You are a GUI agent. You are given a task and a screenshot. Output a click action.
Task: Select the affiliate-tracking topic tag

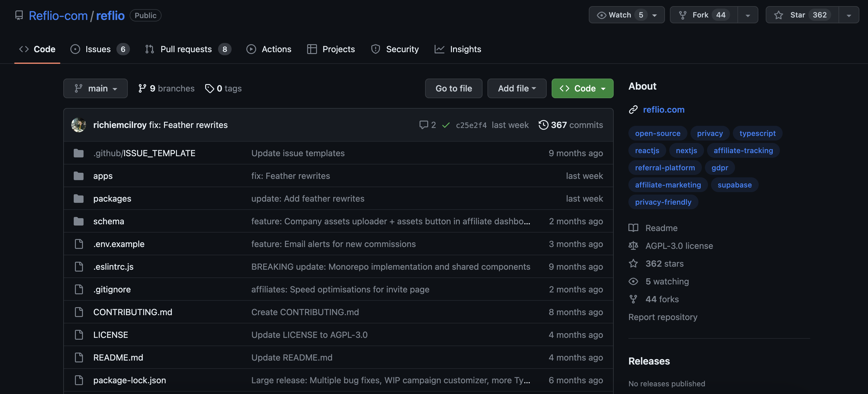743,151
